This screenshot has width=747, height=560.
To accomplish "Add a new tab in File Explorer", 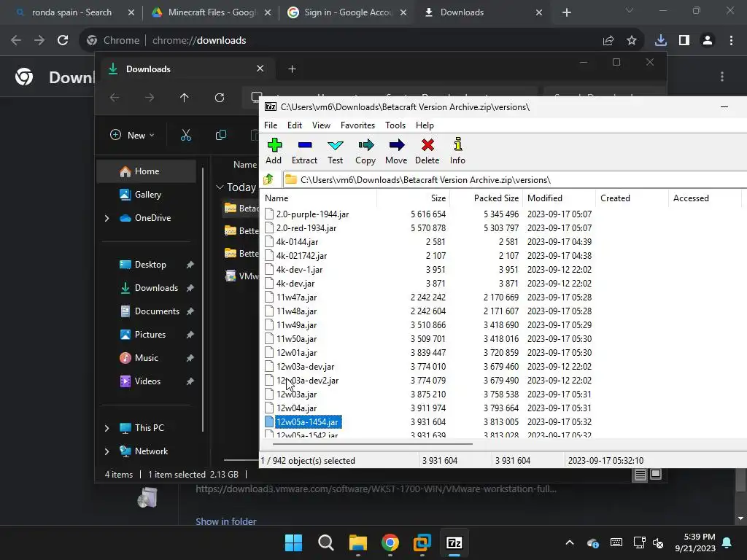I will (292, 69).
